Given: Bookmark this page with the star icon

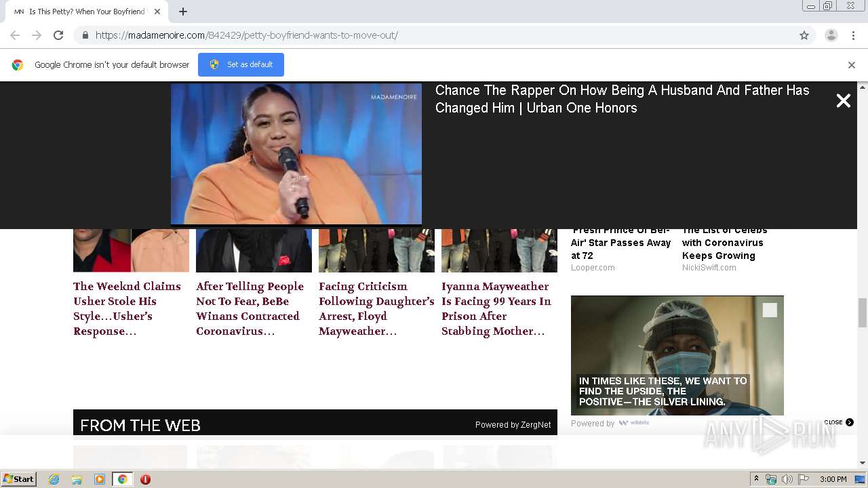Looking at the screenshot, I should pyautogui.click(x=804, y=35).
